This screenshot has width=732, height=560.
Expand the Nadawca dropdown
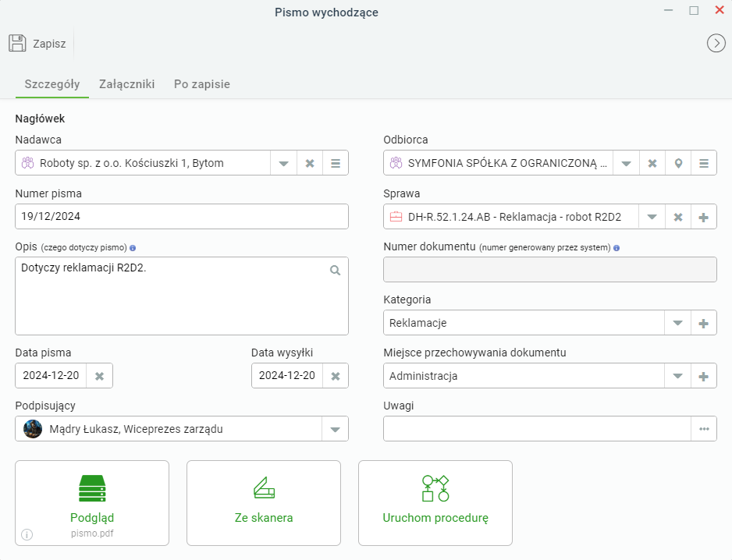click(283, 163)
